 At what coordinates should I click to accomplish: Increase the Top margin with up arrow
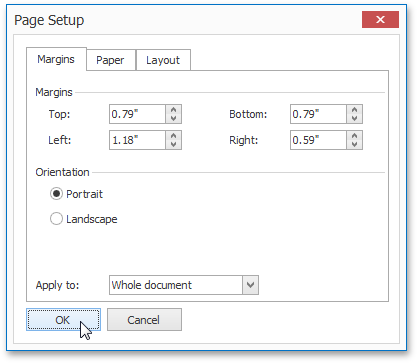click(174, 110)
